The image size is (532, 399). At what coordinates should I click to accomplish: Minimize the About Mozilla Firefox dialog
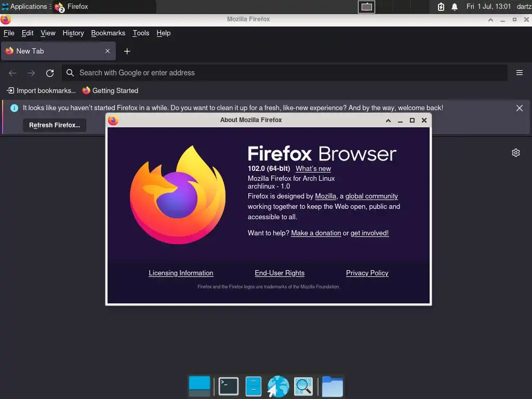(401, 121)
